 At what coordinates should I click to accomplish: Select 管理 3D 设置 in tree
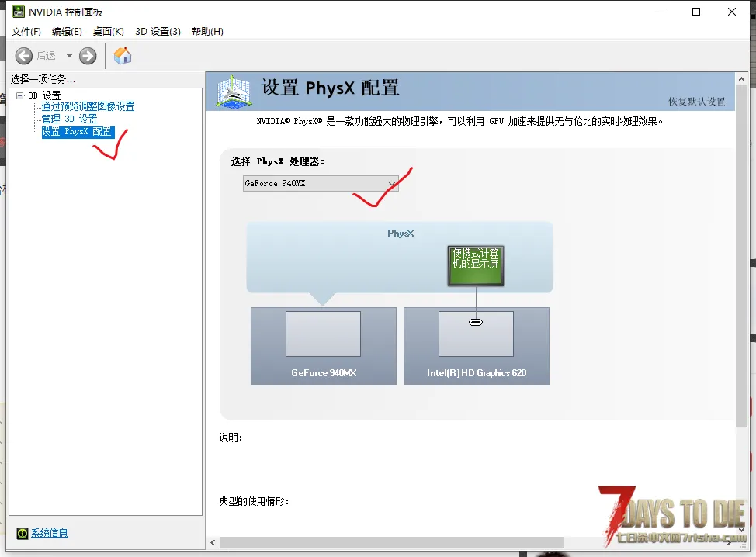point(69,119)
